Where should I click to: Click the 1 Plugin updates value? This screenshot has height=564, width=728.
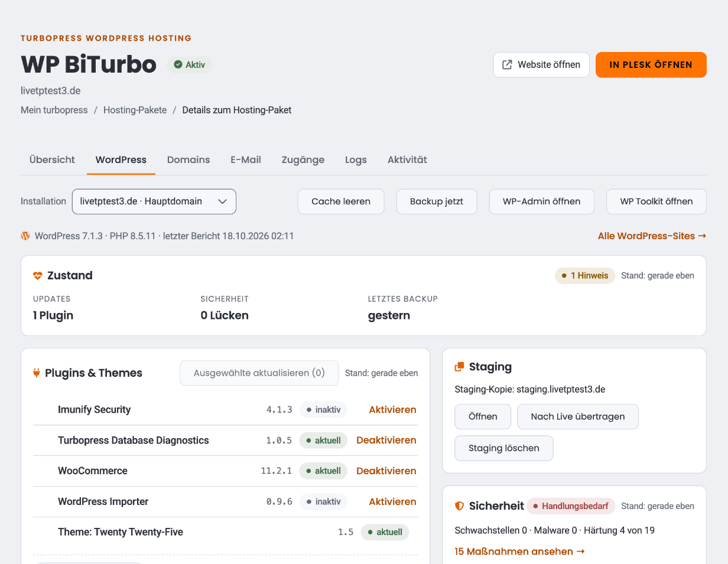pyautogui.click(x=53, y=315)
